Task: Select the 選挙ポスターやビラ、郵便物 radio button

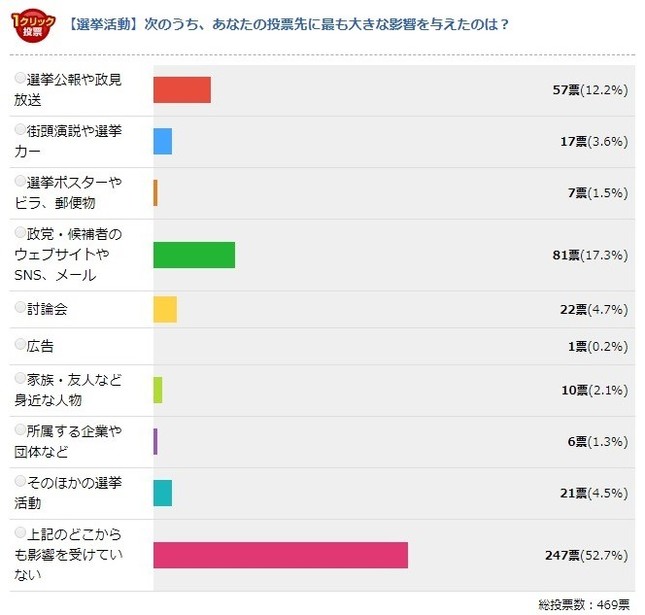Action: coord(20,181)
